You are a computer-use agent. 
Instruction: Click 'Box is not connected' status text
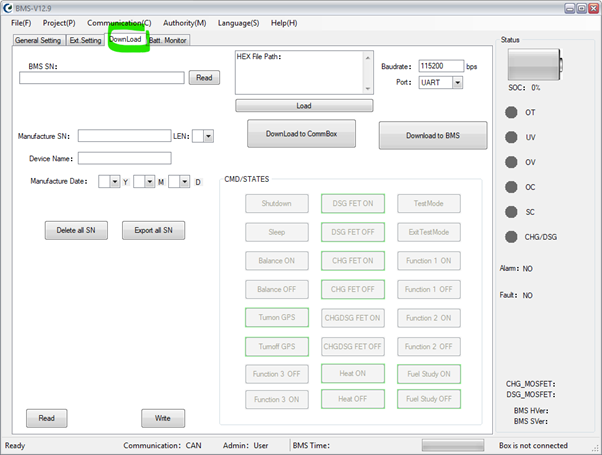[533, 445]
